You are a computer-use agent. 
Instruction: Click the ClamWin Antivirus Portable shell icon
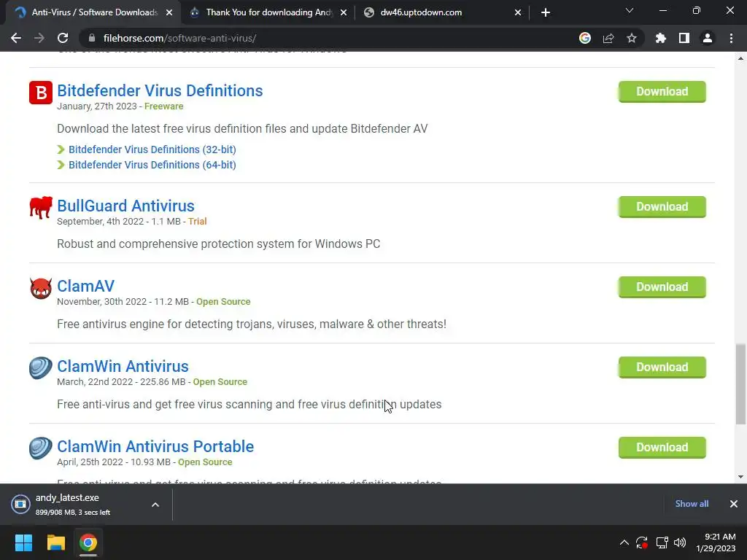click(41, 448)
